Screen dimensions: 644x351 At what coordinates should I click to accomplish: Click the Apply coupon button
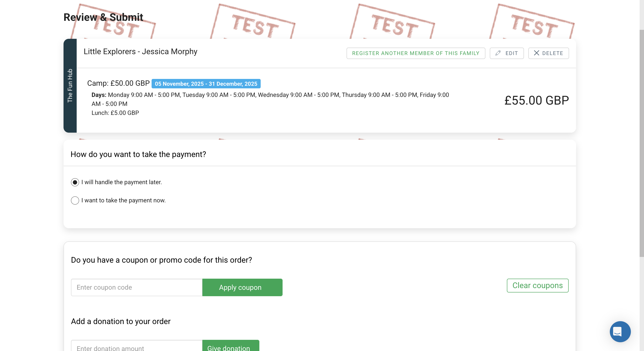(x=242, y=287)
